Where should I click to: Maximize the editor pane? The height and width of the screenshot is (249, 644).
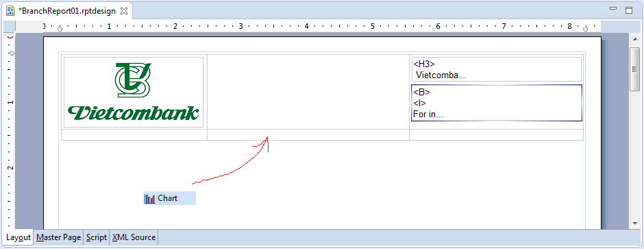point(629,10)
